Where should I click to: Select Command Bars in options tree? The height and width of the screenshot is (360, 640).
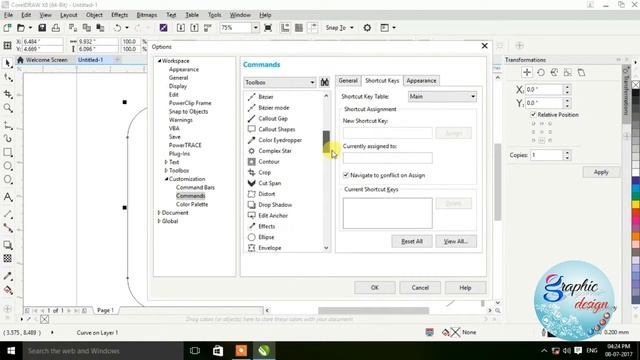(195, 188)
